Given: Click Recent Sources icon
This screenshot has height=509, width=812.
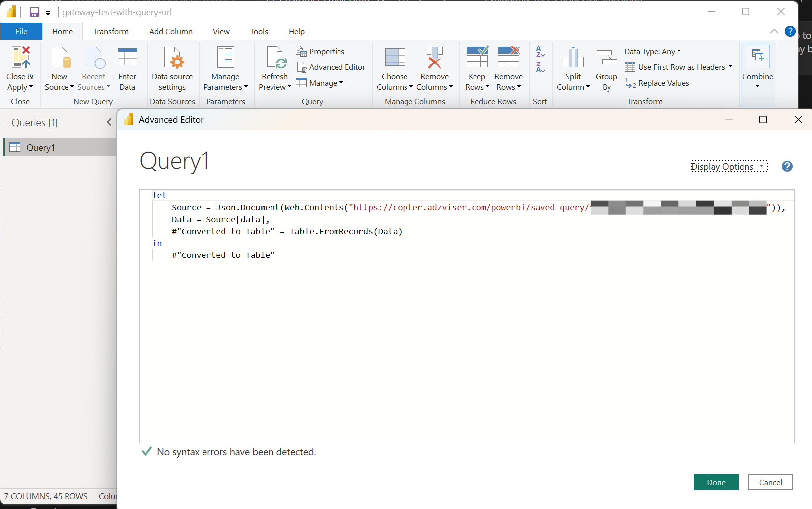Looking at the screenshot, I should tap(94, 57).
